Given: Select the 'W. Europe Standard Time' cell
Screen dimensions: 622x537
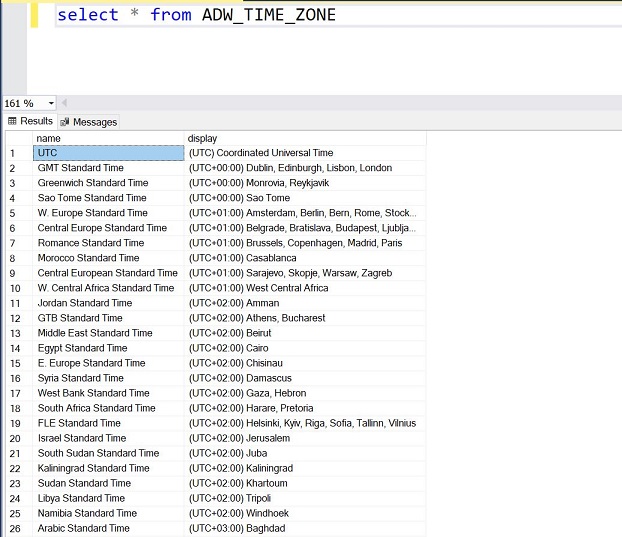Looking at the screenshot, I should (x=109, y=213).
